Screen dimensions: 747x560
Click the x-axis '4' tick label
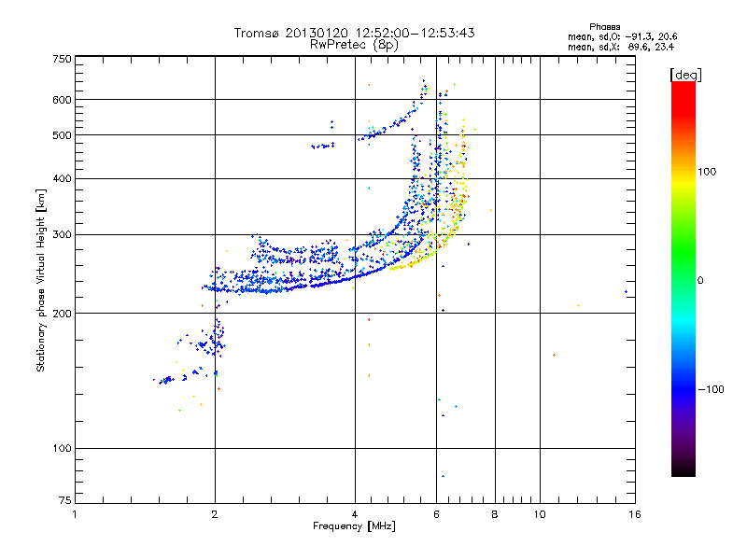click(355, 514)
